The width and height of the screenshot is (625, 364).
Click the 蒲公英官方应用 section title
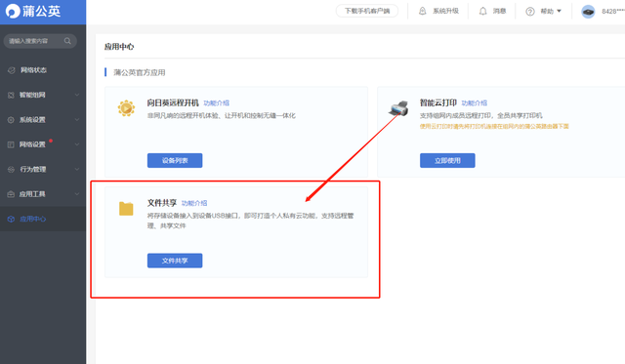139,72
